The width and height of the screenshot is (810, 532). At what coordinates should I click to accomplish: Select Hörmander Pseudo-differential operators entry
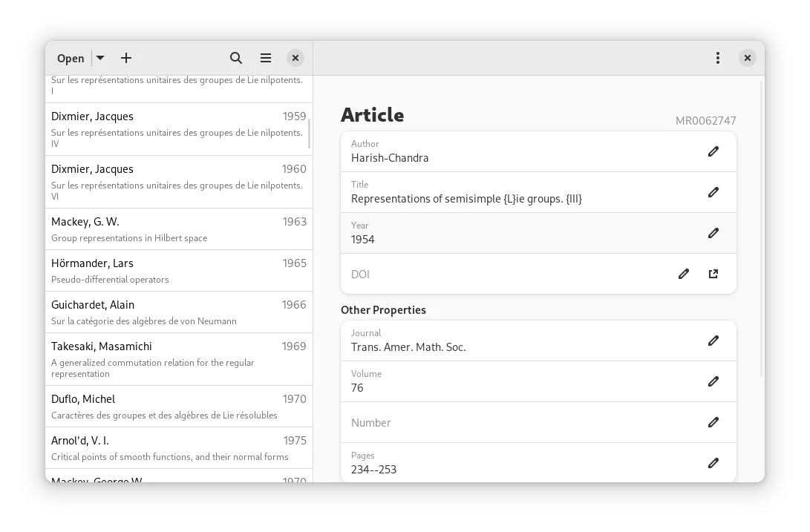(x=178, y=271)
